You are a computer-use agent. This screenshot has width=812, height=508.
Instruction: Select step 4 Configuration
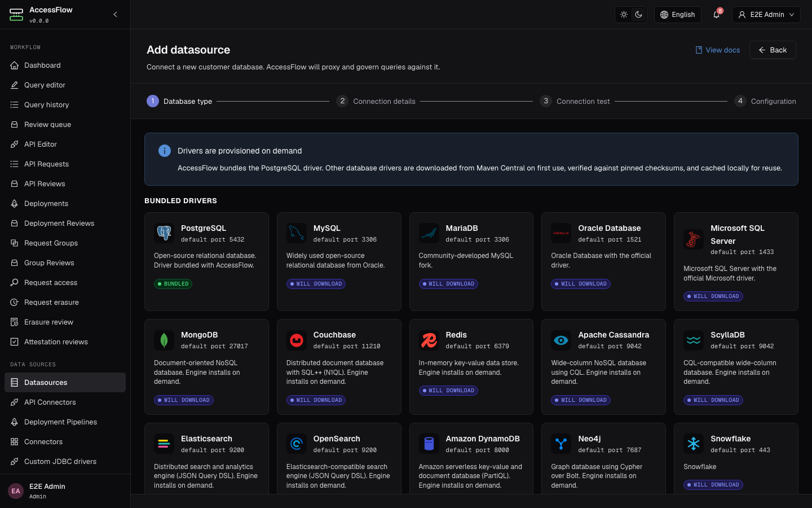click(765, 102)
